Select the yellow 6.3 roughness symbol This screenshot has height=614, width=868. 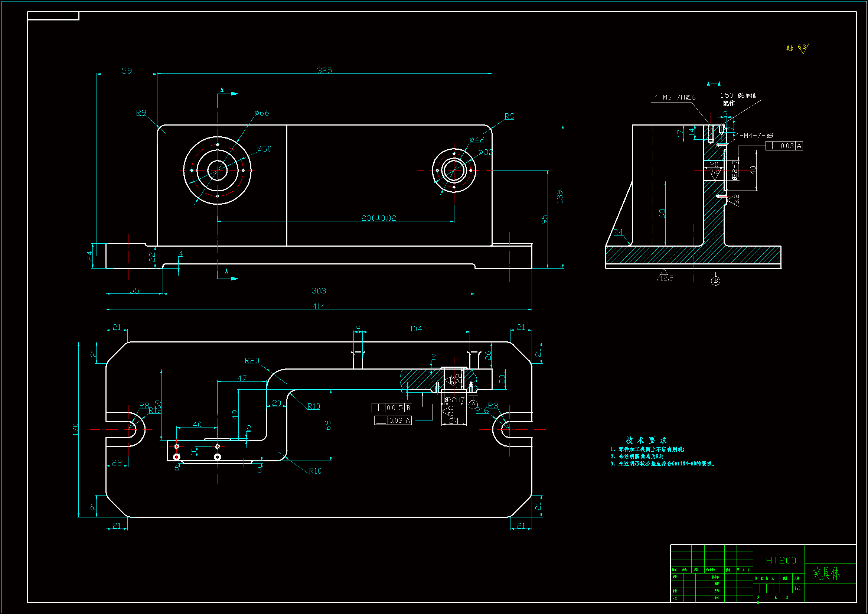click(803, 48)
